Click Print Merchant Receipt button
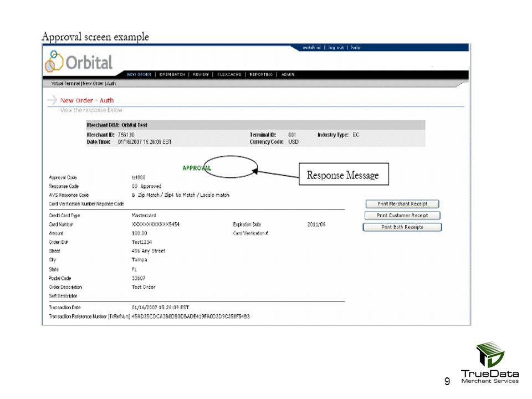 [402, 204]
